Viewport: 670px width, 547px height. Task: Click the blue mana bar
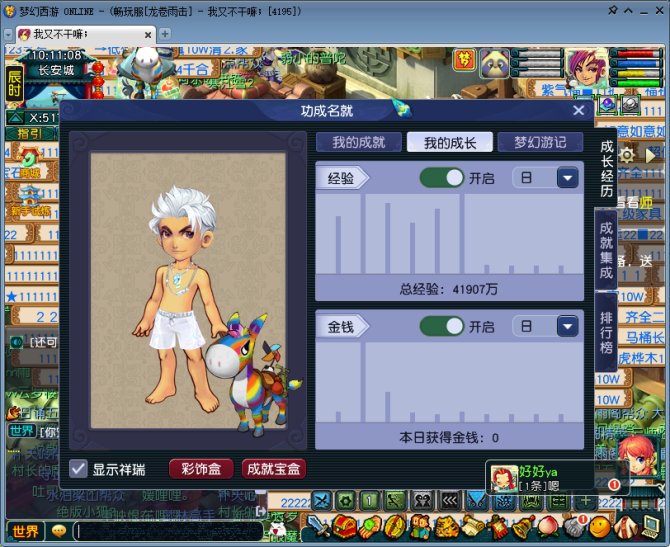click(x=636, y=63)
